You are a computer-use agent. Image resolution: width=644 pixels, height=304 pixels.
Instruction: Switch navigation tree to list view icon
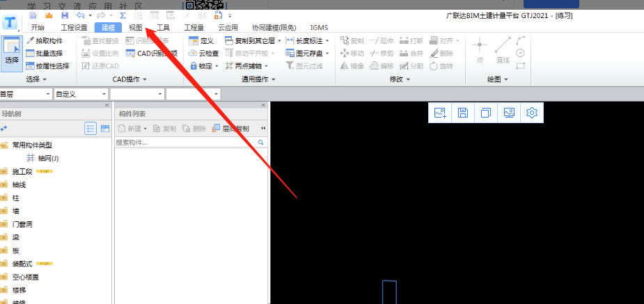[x=91, y=129]
